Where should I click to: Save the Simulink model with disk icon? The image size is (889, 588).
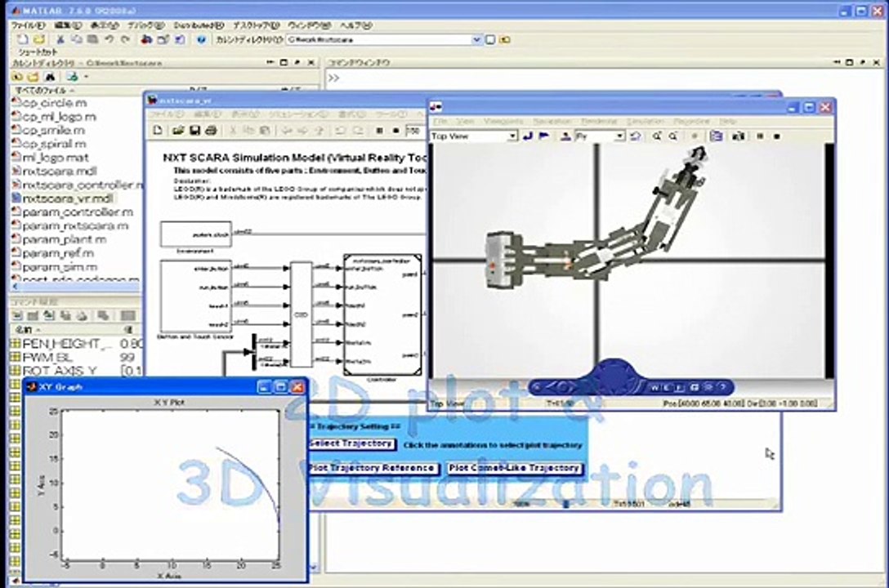(x=194, y=131)
